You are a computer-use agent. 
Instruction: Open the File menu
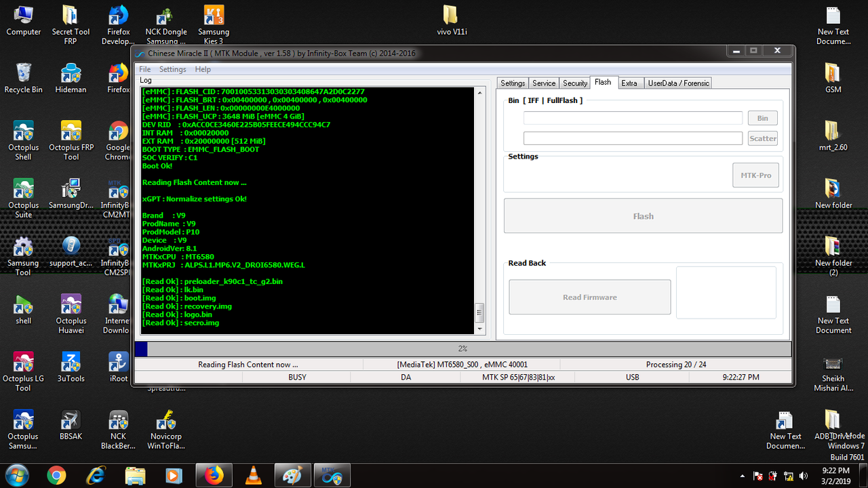(145, 69)
